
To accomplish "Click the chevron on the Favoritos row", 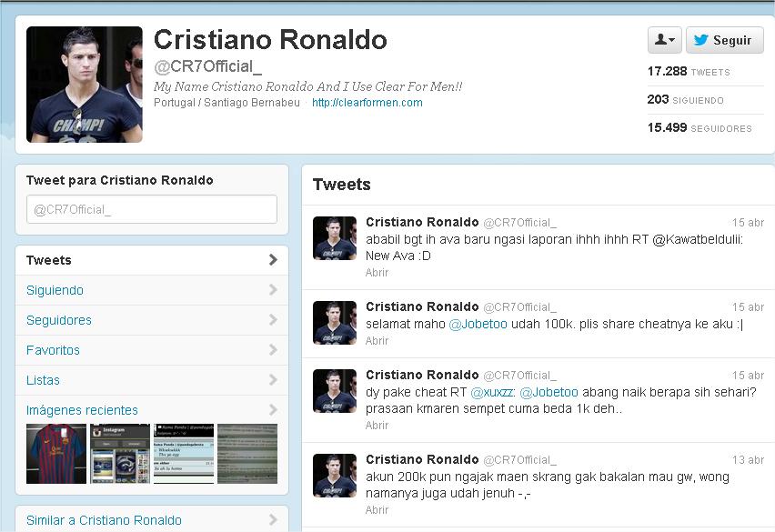I will coord(273,350).
